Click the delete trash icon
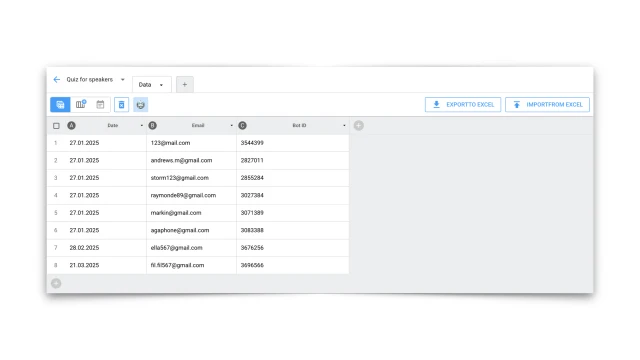Viewport: 640px width, 360px height. [122, 105]
